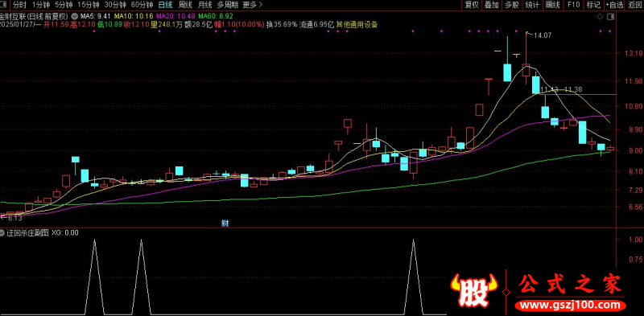644x316 pixels.
Task: Select the 分时 intraday view
Action: tap(19, 5)
